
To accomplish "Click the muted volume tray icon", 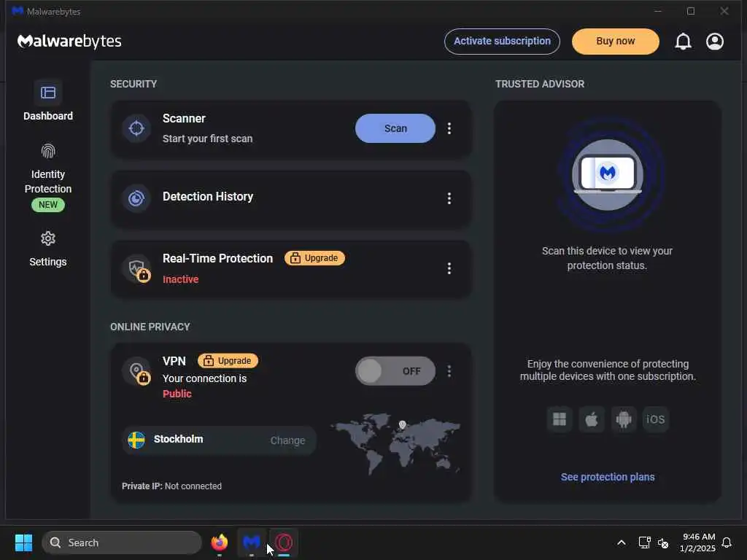I will coord(663,542).
